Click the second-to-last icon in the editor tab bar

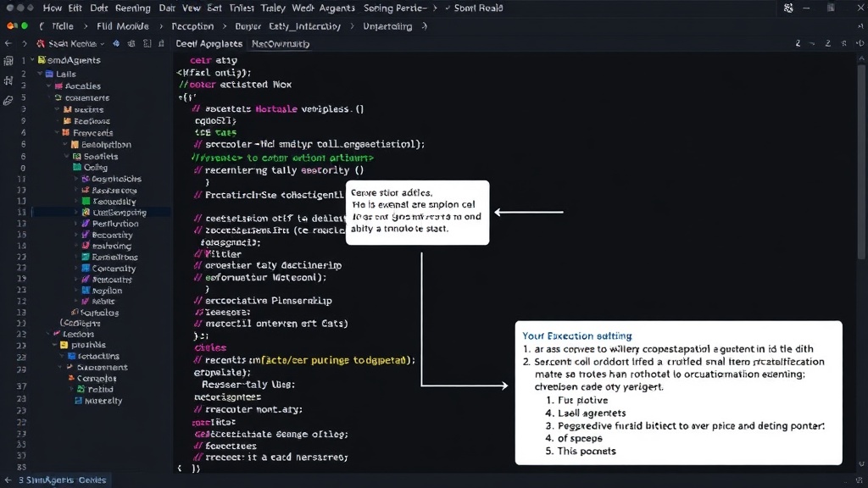843,43
